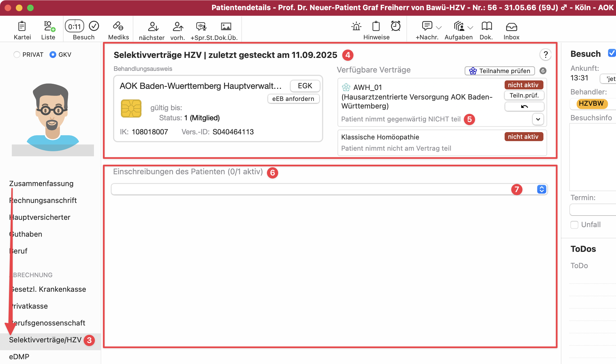
Task: Select the GKV radio button
Action: 53,55
